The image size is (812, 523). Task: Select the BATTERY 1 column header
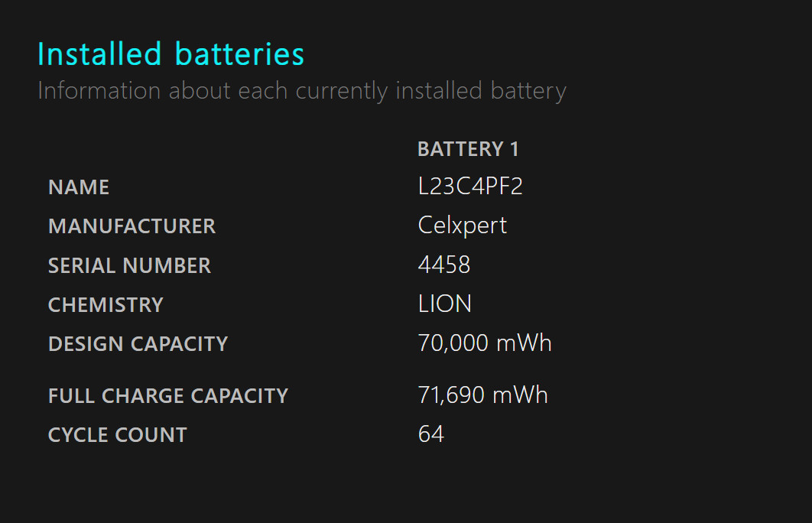tap(468, 149)
